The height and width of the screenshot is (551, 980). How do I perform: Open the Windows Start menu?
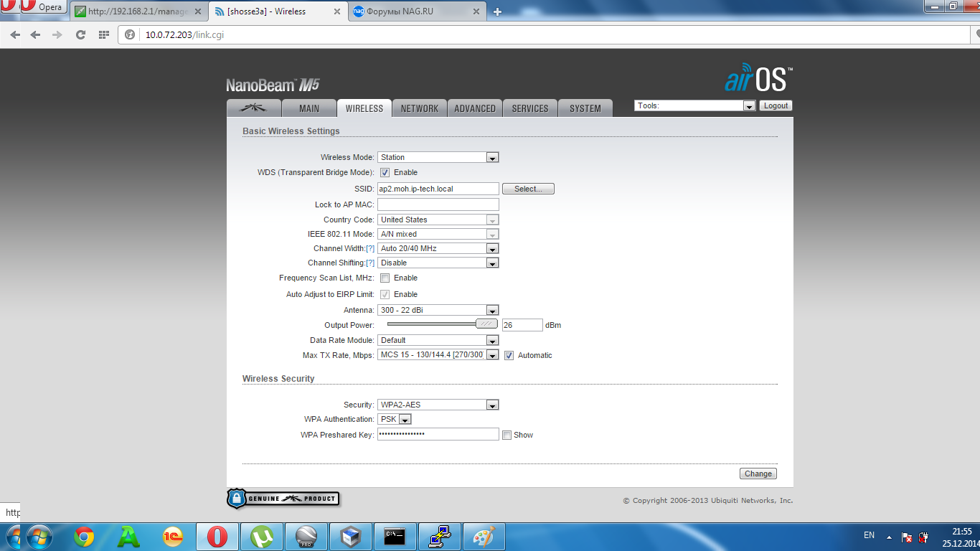(x=38, y=537)
